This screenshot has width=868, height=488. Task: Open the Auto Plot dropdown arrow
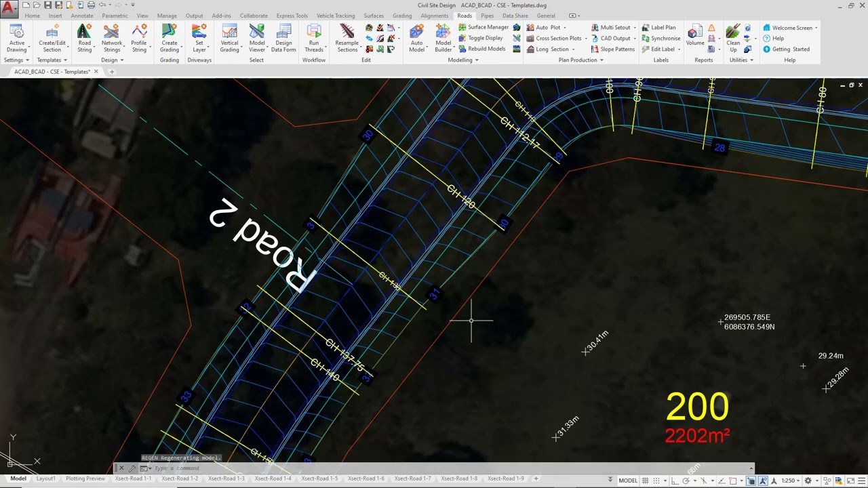[564, 28]
